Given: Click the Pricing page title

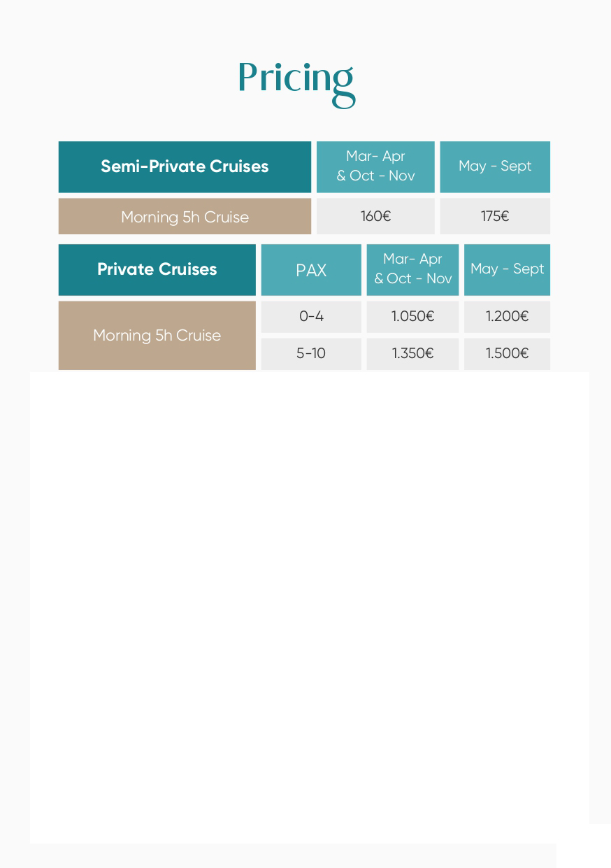Looking at the screenshot, I should [296, 80].
